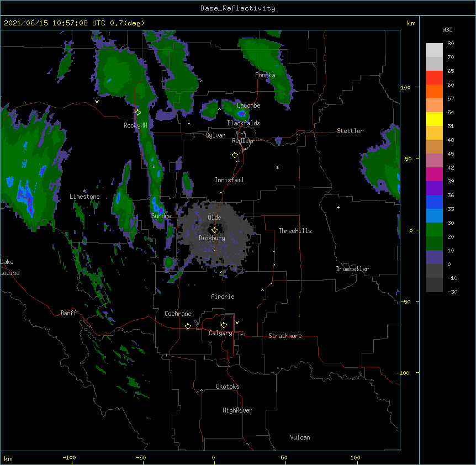The image size is (476, 465).
Task: Click the 80 value on the dBZ legend
Action: (451, 44)
